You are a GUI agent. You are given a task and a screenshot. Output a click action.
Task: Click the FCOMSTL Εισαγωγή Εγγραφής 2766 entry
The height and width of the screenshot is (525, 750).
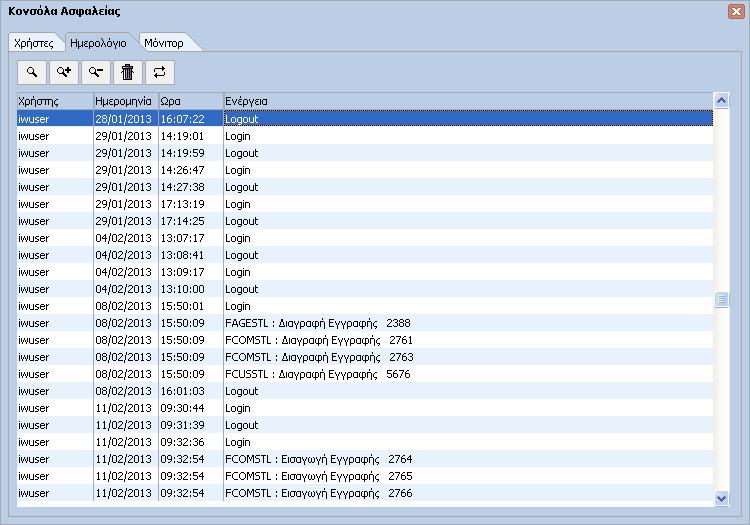pos(365,493)
